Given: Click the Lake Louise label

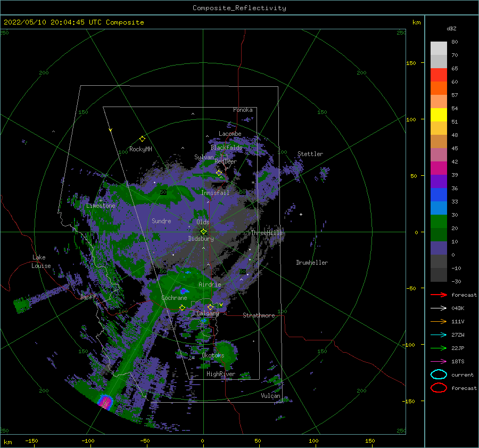Looking at the screenshot, I should [x=41, y=262].
